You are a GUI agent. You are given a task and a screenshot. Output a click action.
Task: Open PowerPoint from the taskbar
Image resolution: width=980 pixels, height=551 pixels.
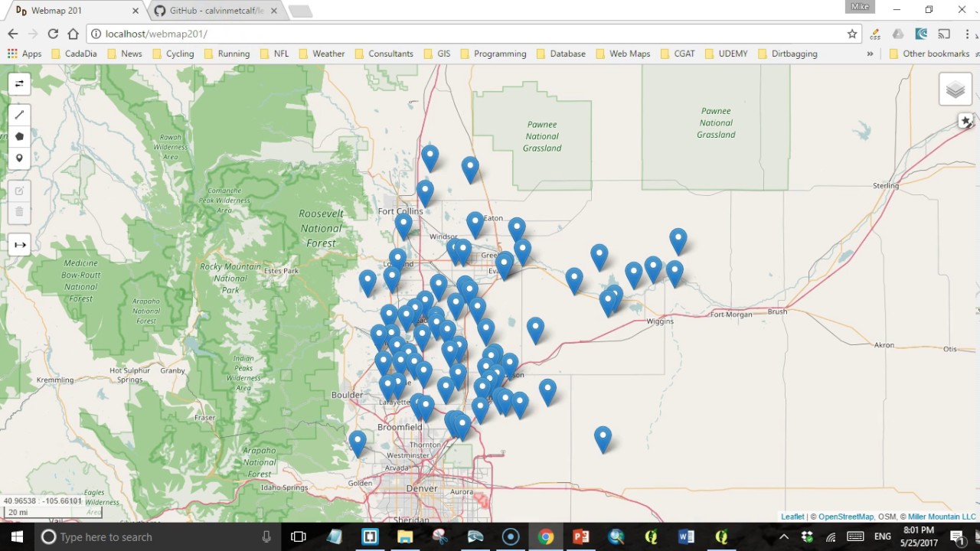[x=581, y=536]
